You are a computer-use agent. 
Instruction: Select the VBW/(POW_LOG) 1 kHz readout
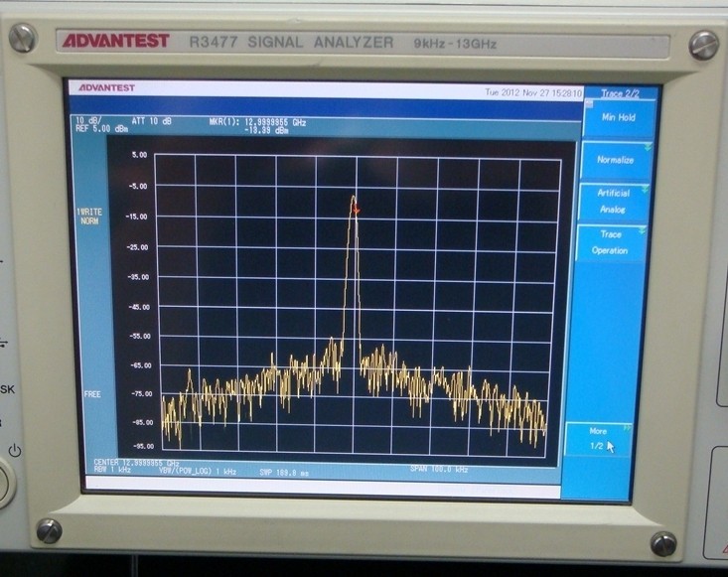[x=198, y=472]
